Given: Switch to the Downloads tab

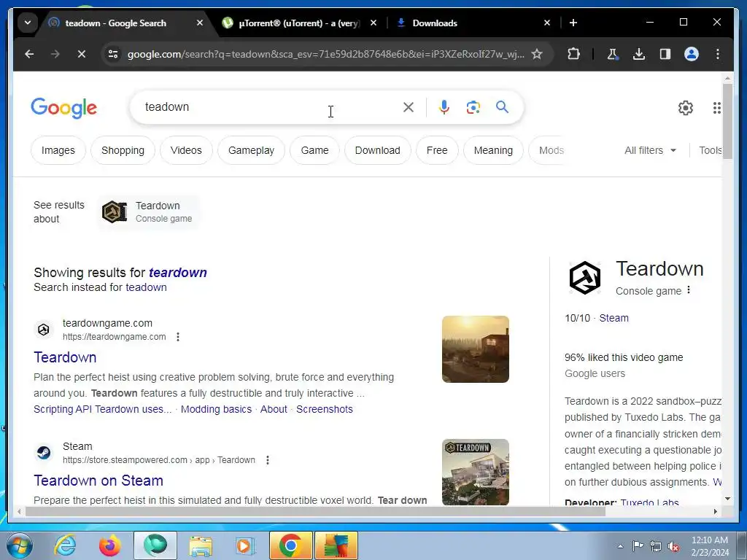Looking at the screenshot, I should pyautogui.click(x=435, y=23).
